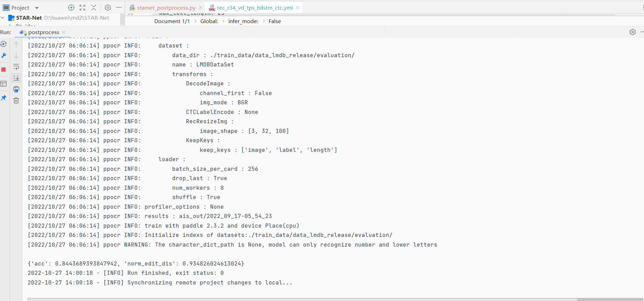Toggle soft-wrap in the console

click(16, 67)
